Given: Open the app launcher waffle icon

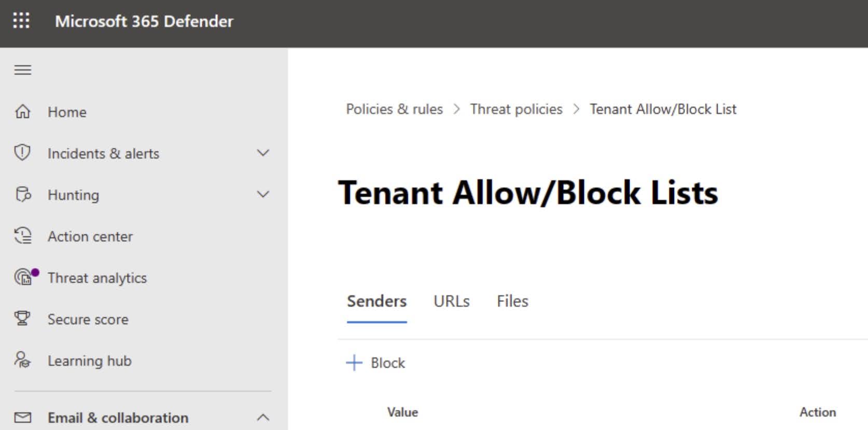Looking at the screenshot, I should pyautogui.click(x=21, y=21).
